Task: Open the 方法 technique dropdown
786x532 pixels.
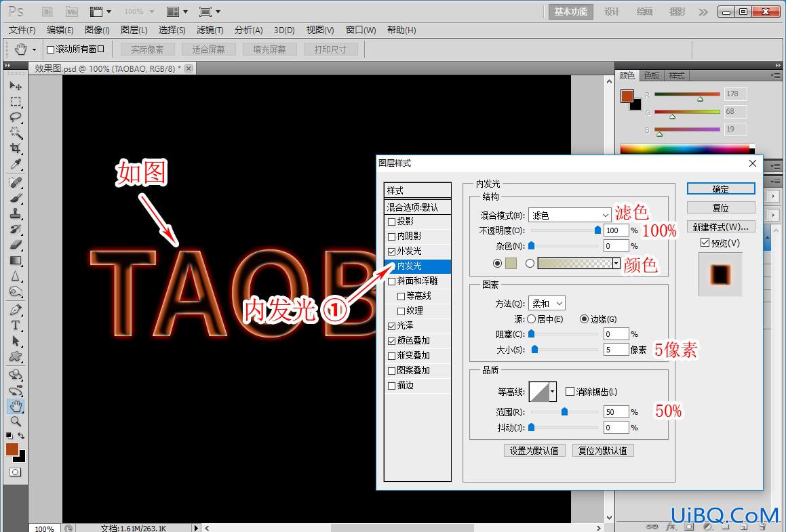Action: (547, 303)
